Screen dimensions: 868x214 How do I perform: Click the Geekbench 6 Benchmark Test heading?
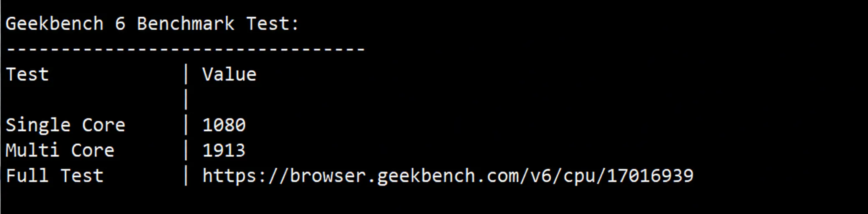pos(152,24)
